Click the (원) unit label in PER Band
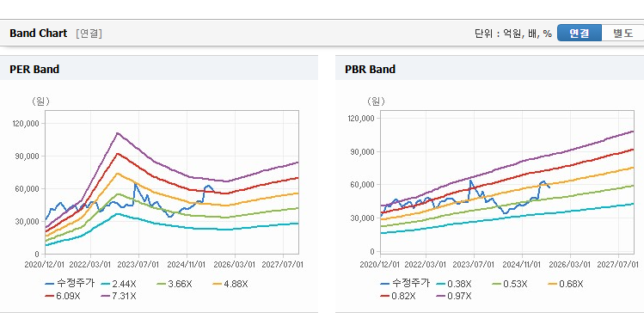The height and width of the screenshot is (313, 644). tap(40, 101)
